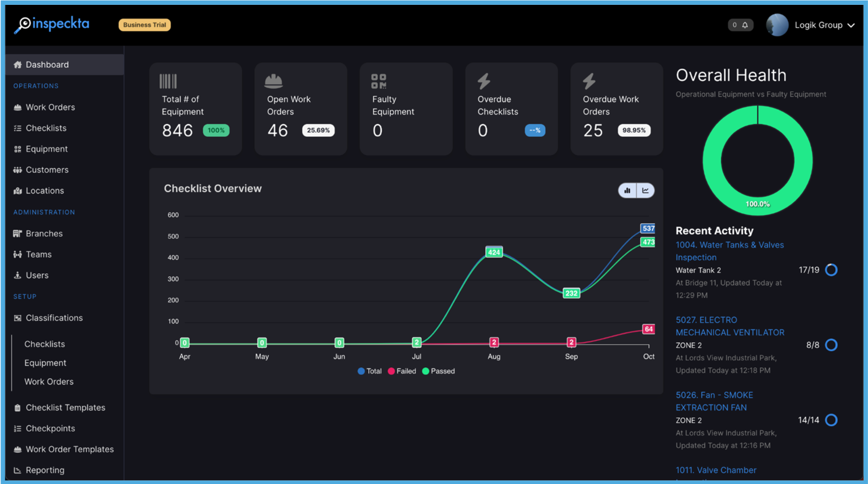The height and width of the screenshot is (484, 868).
Task: Expand the Logik Group account dropdown
Action: [851, 25]
